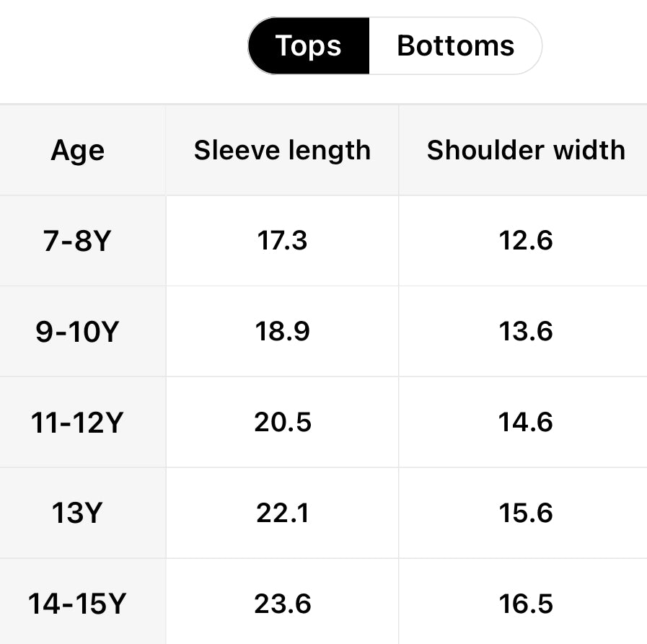Click sleeve length value 20.5
The height and width of the screenshot is (644, 647).
pos(282,423)
